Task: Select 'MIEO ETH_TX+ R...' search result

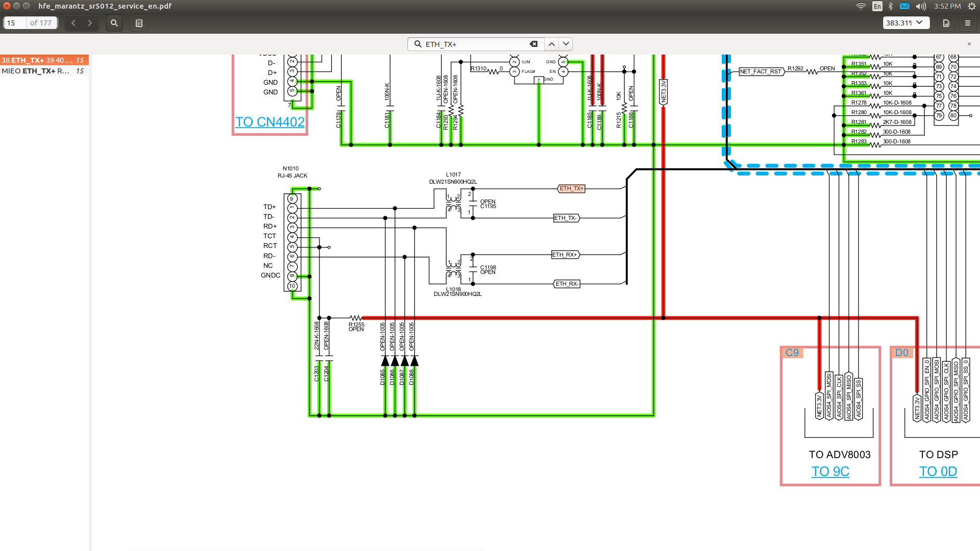Action: [43, 71]
